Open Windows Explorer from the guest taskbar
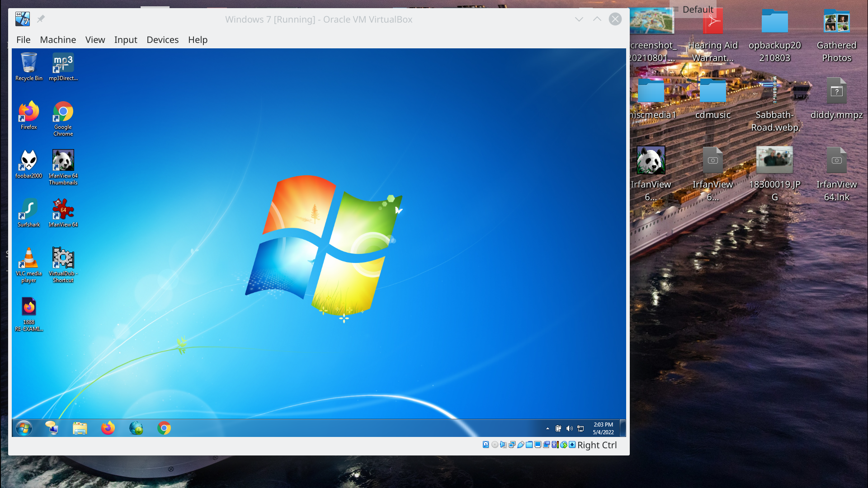 tap(80, 428)
